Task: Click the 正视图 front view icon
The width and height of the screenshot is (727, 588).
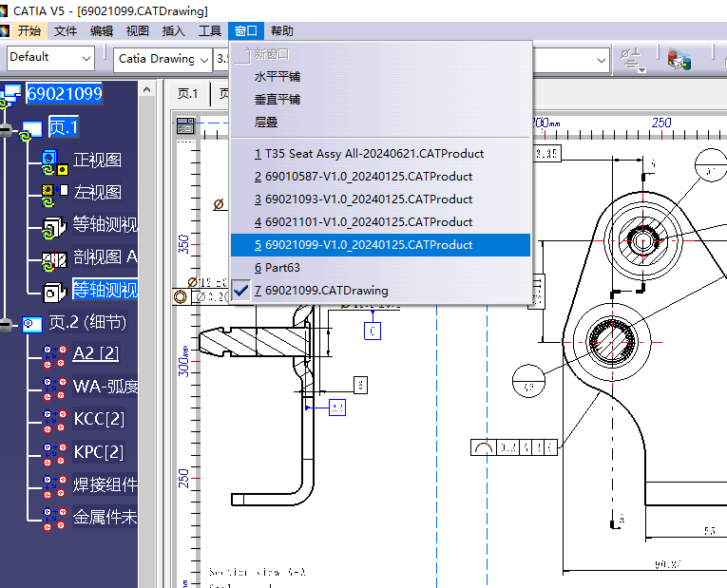Action: tap(55, 162)
